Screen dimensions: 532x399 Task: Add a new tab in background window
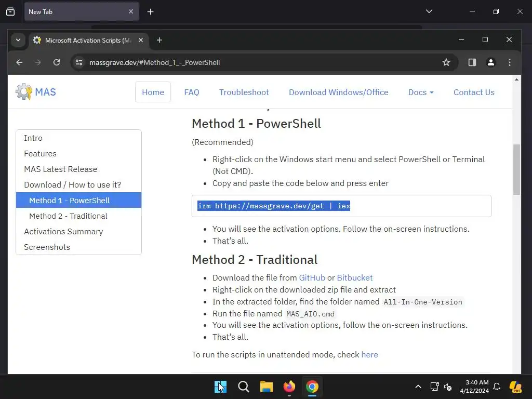click(x=150, y=12)
